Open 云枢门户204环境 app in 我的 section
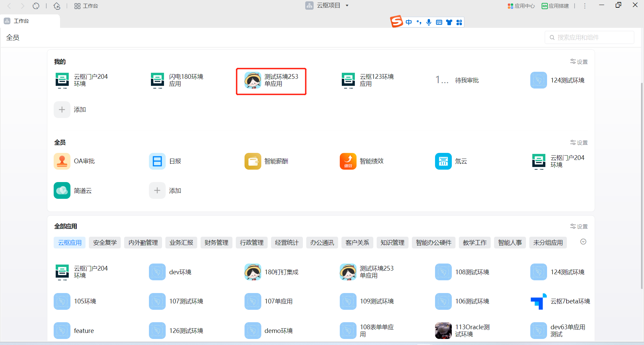Screen dimensions: 644x345 (62, 80)
